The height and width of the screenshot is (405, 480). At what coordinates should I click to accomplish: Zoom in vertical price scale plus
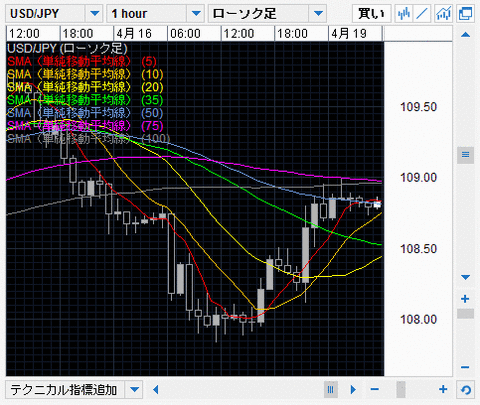(x=465, y=299)
